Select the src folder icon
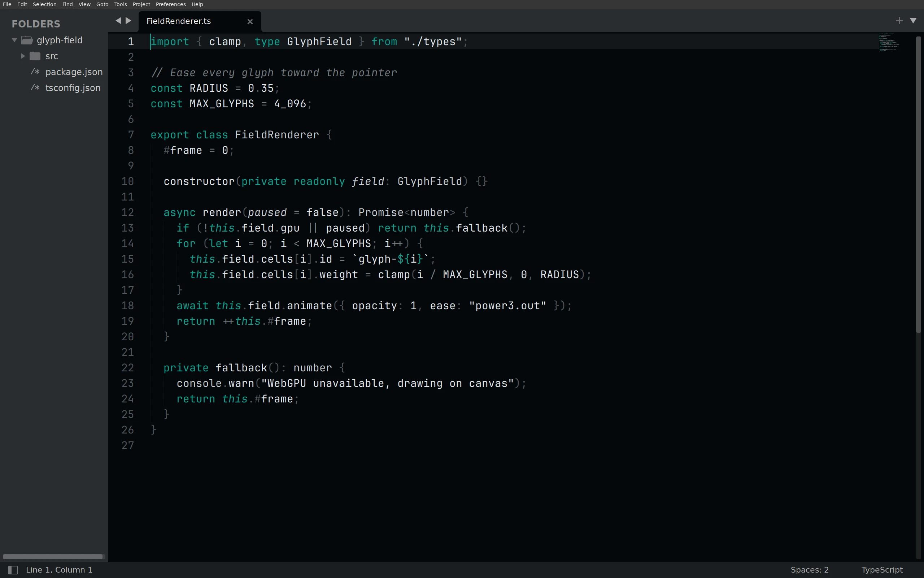The height and width of the screenshot is (578, 924). pos(35,56)
